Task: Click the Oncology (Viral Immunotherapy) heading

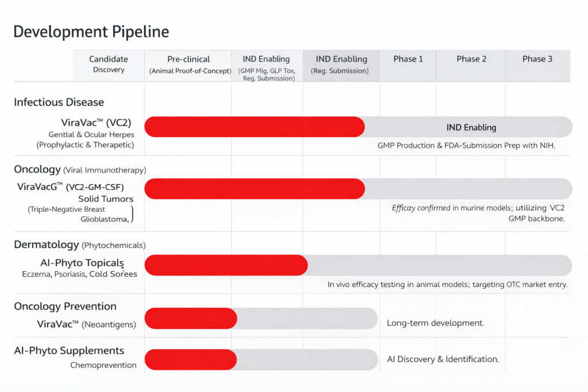Action: [x=80, y=170]
